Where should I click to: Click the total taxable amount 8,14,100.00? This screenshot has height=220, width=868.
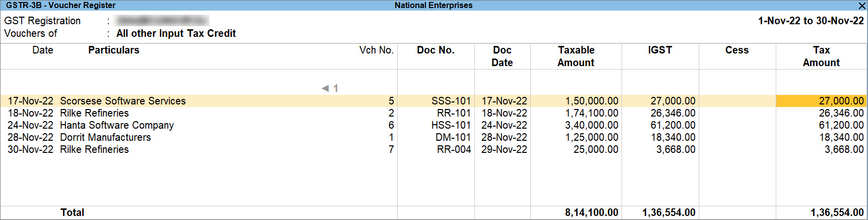(x=591, y=212)
